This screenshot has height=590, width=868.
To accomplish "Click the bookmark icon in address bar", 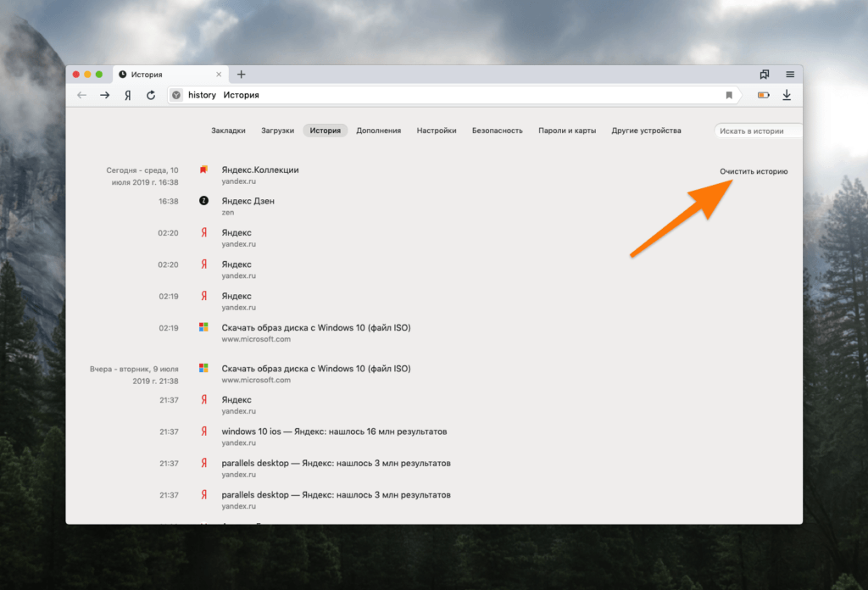I will [729, 95].
